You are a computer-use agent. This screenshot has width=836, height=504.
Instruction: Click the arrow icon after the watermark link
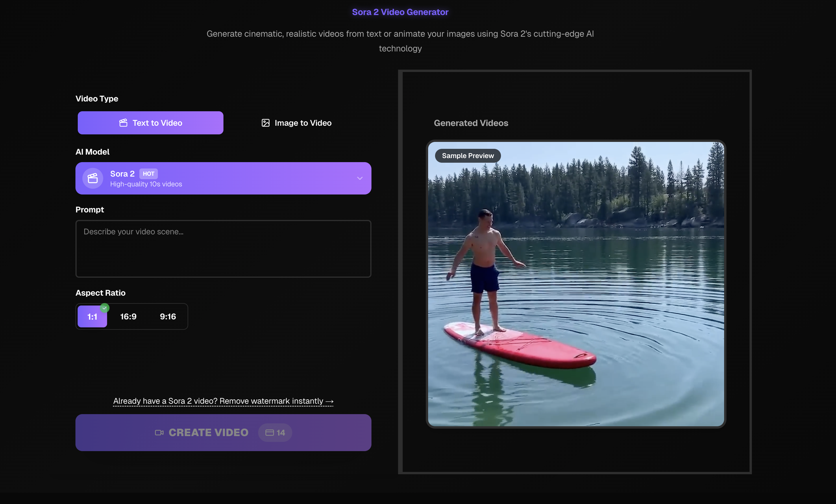[330, 401]
